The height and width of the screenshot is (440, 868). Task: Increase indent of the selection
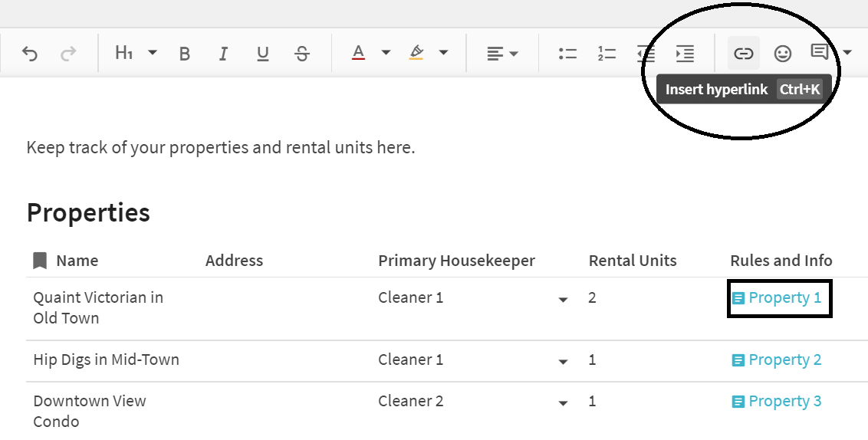685,54
